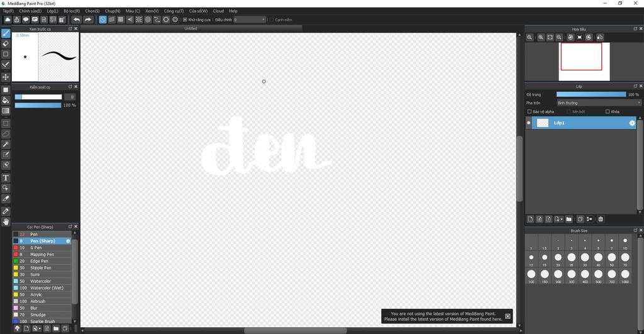Open the Bộ lọc(R) menu
644x334 pixels.
click(72, 11)
